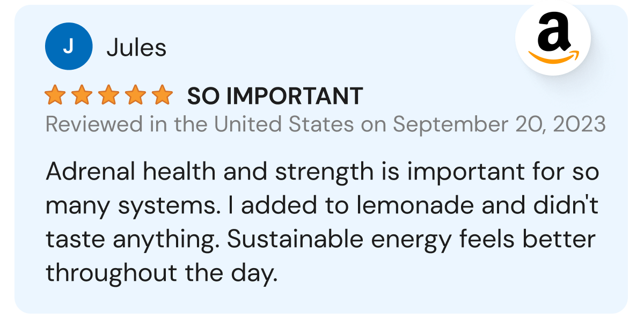Select the fourth orange rating star

click(135, 96)
